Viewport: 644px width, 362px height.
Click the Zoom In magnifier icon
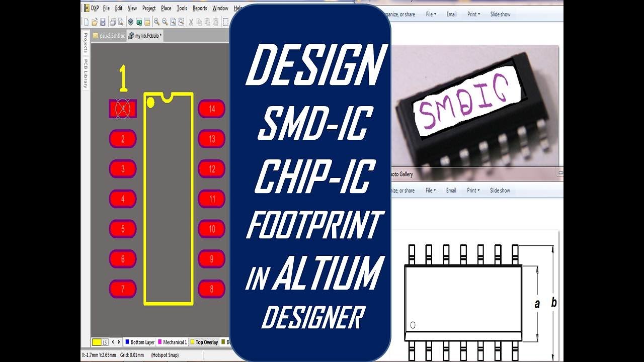coord(156,22)
